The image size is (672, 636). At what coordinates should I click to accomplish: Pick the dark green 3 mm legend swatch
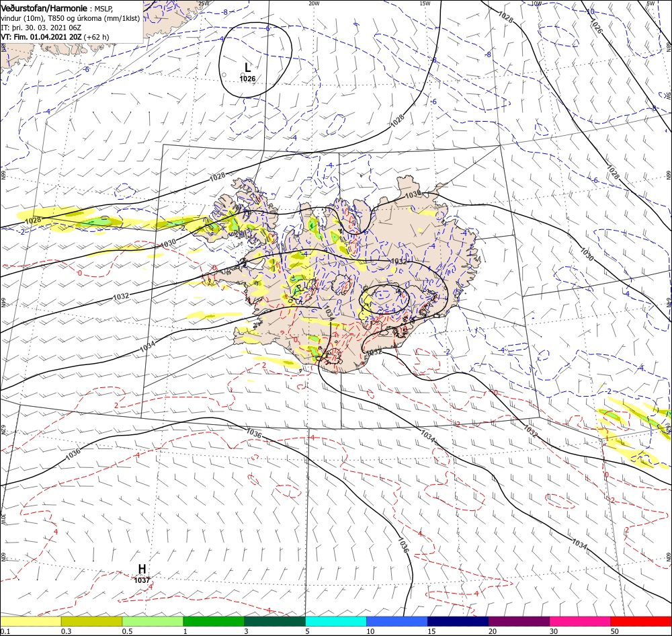click(x=275, y=621)
